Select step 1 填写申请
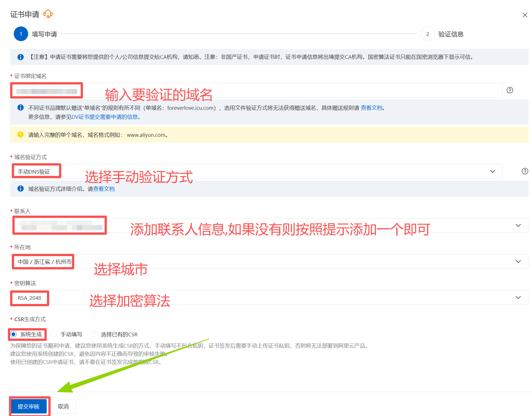Viewport: 532px width, 416px height. tap(35, 34)
